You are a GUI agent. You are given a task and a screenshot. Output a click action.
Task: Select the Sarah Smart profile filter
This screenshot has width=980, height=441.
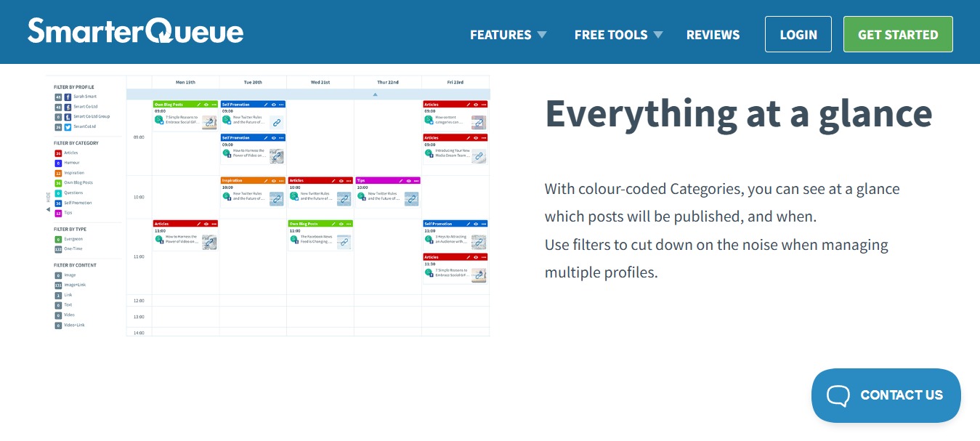coord(85,97)
